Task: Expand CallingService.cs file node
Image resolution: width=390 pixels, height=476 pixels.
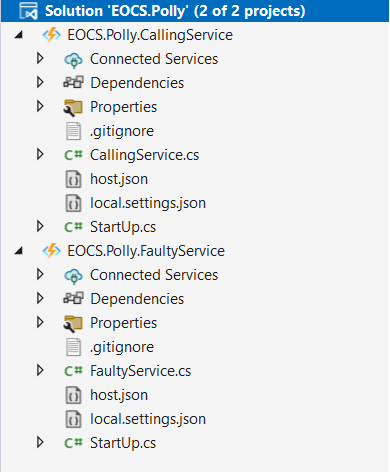Action: (40, 154)
